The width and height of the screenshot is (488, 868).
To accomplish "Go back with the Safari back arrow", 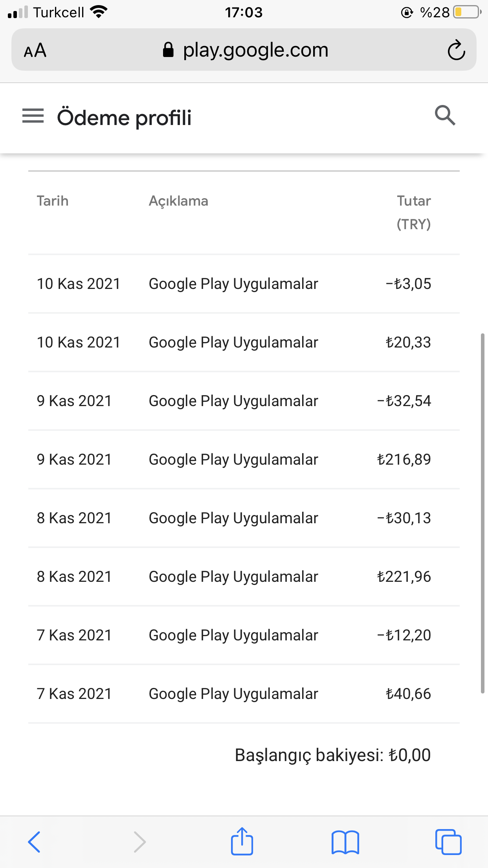I will pyautogui.click(x=34, y=842).
